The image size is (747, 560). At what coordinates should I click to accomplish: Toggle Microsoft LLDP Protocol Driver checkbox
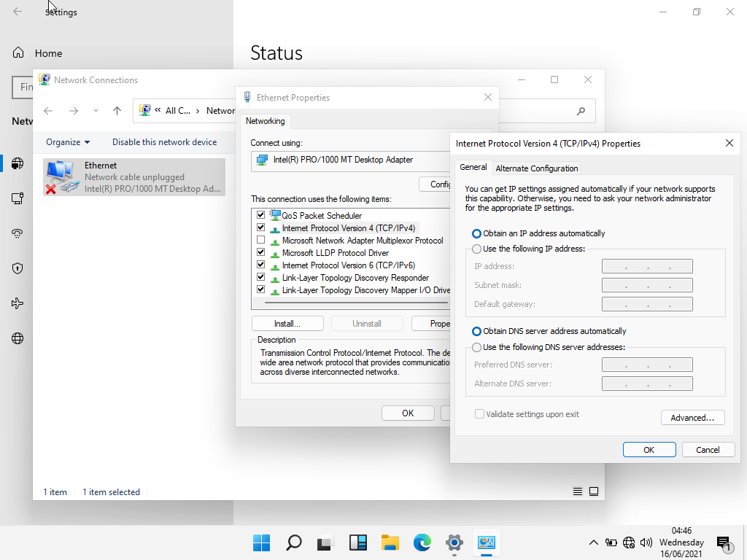pos(260,252)
